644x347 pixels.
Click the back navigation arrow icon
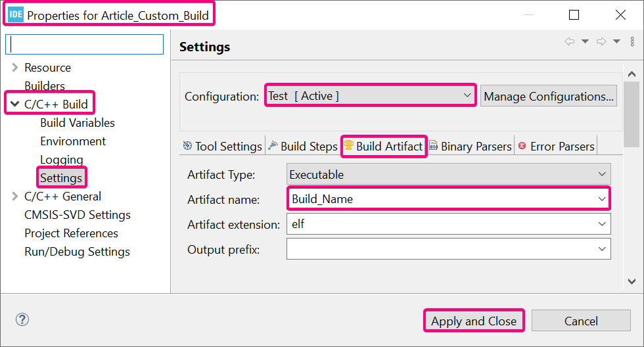[x=569, y=42]
